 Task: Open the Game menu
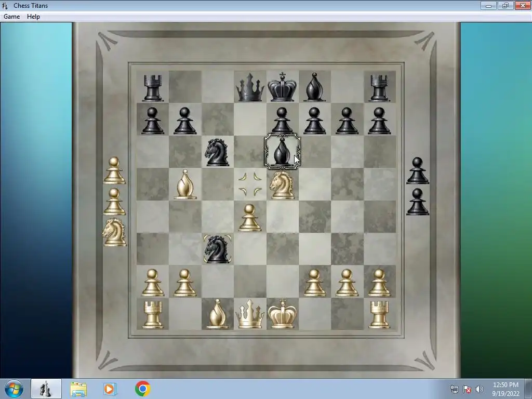[11, 17]
